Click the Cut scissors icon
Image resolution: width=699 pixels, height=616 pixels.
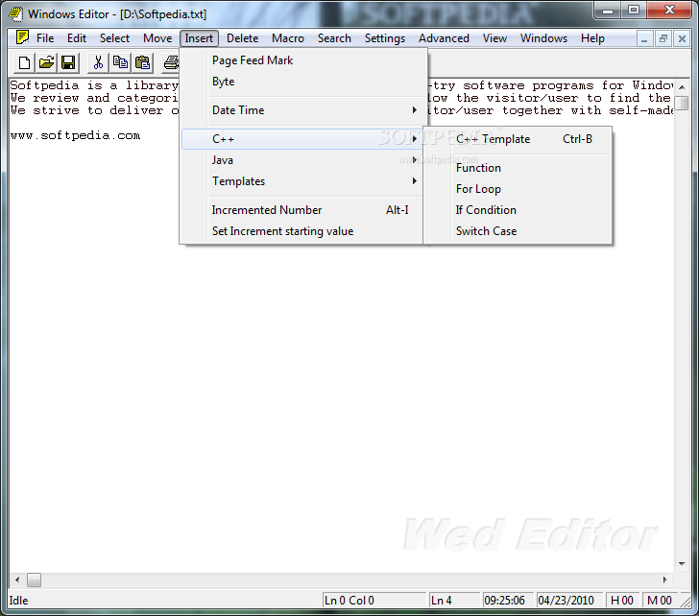(x=98, y=62)
